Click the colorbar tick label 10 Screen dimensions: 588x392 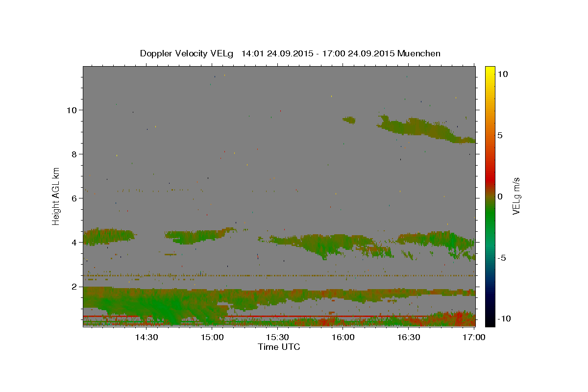click(502, 74)
